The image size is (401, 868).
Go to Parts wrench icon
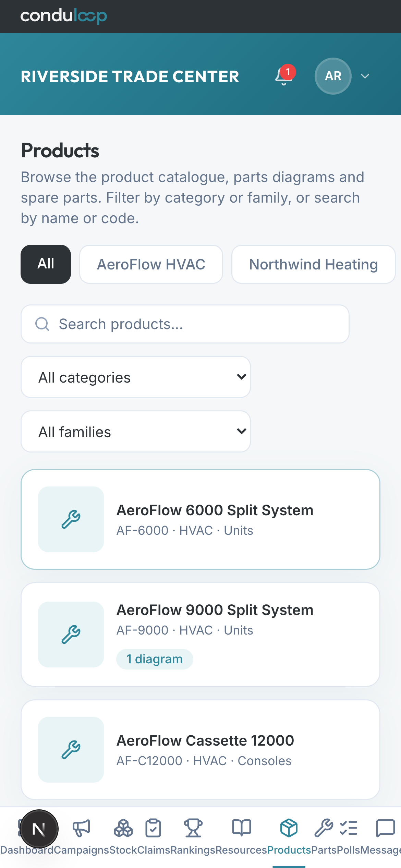coord(324,828)
